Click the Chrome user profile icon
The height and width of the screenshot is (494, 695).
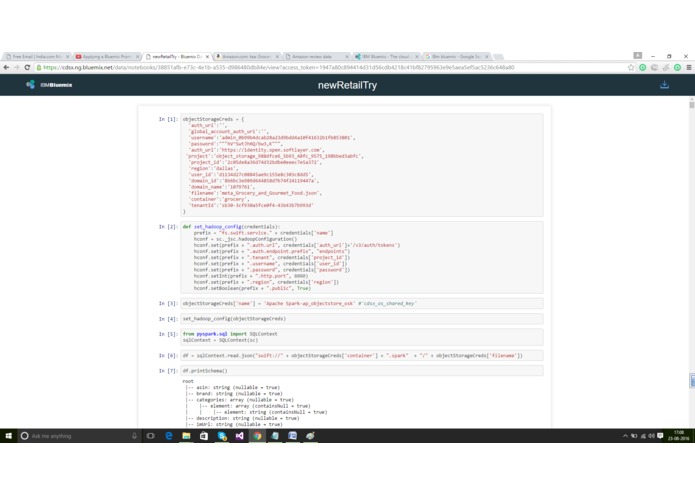637,55
